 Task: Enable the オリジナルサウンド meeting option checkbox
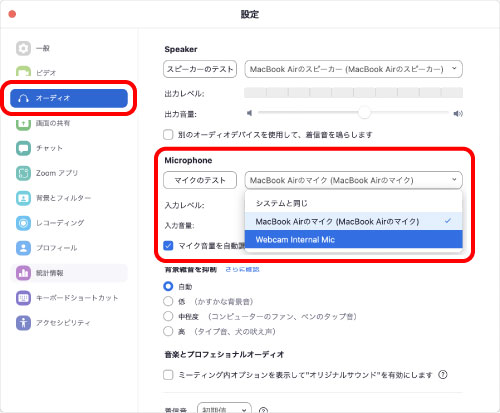click(168, 375)
